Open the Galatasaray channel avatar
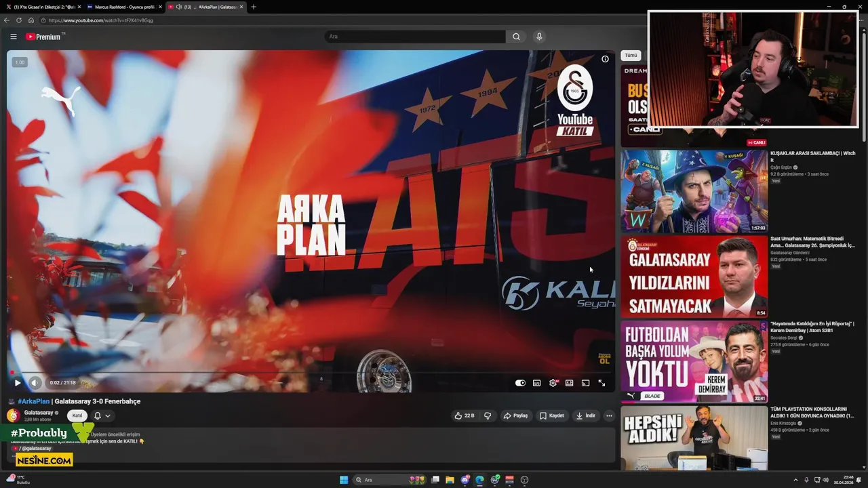This screenshot has height=488, width=868. tap(13, 415)
